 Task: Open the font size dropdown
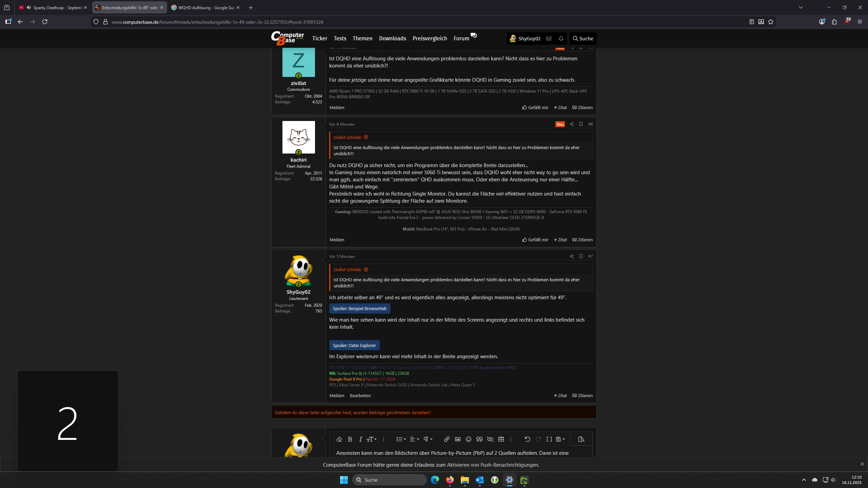(x=372, y=439)
